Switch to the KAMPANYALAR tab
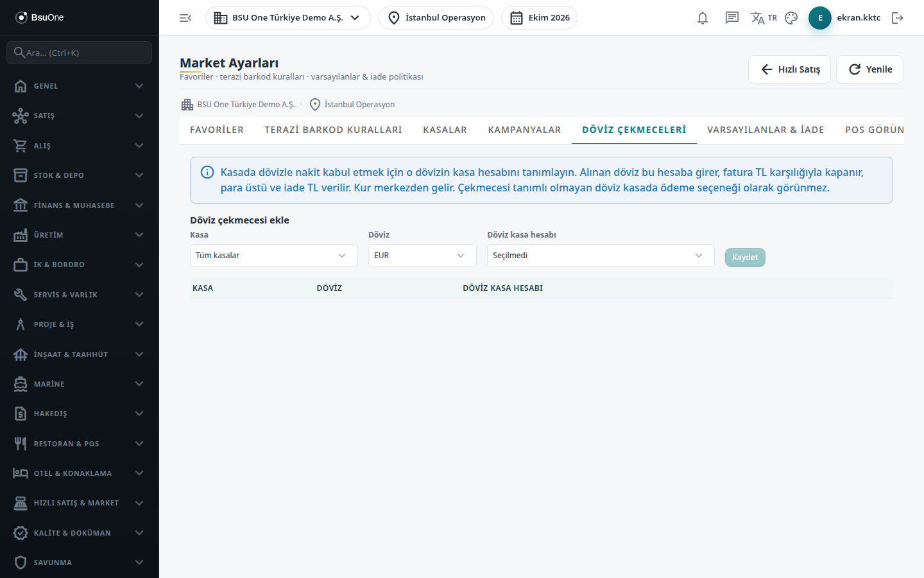The height and width of the screenshot is (578, 924). tap(524, 130)
